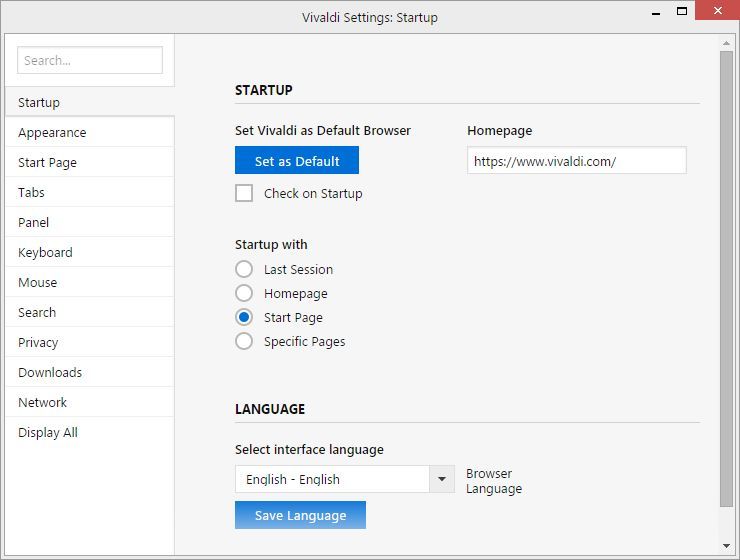
Task: Select Display All in the sidebar
Action: coord(48,432)
